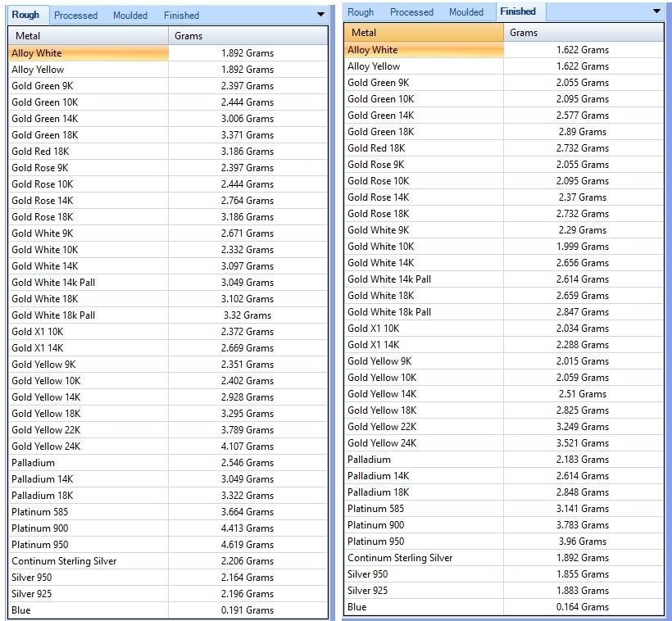Open the tab list dropdown in right panel
Viewport: 672px width, 621px height.
(656, 11)
